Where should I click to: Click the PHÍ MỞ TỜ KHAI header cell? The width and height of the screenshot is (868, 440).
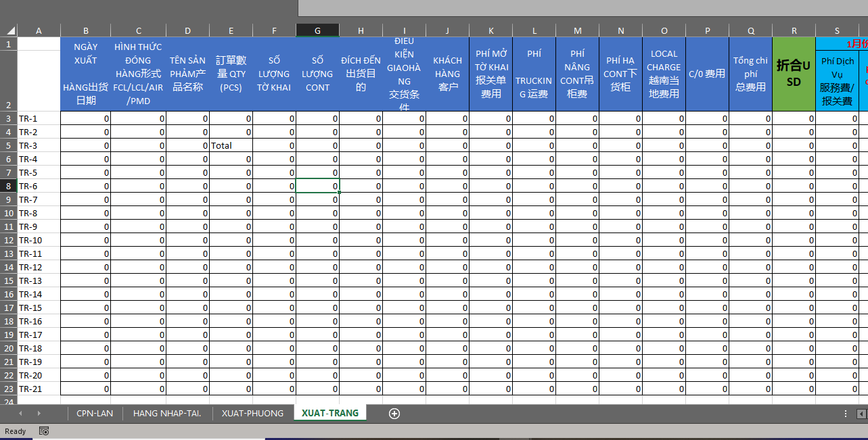click(x=490, y=74)
